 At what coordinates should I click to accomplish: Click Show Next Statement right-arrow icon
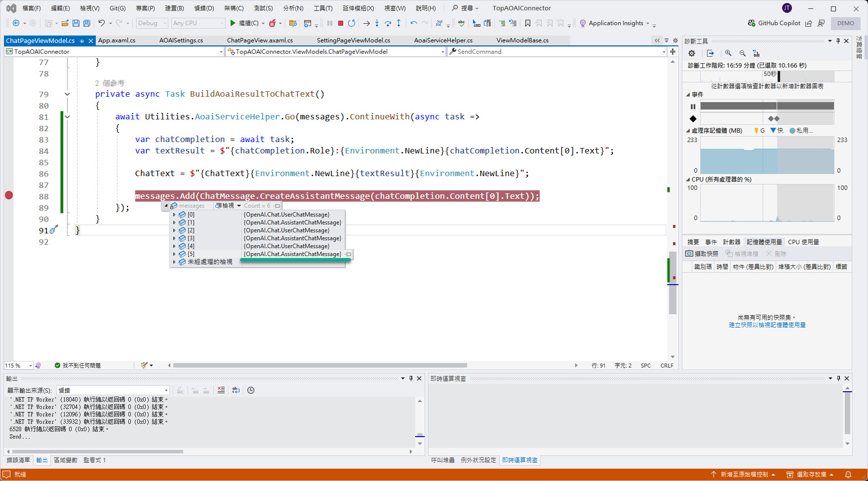[366, 23]
